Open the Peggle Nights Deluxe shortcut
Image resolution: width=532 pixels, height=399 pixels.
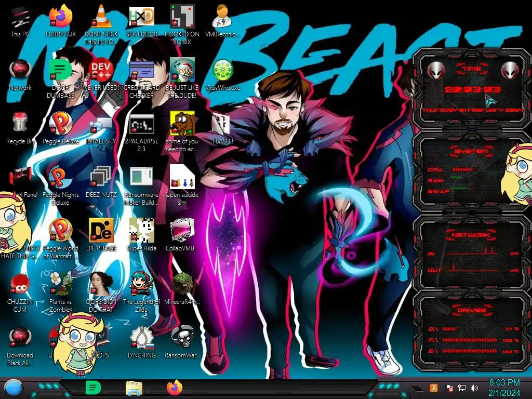point(61,185)
